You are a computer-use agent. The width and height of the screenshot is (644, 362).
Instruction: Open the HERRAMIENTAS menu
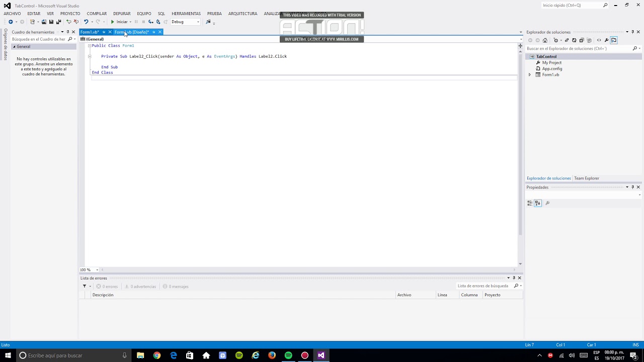click(186, 14)
